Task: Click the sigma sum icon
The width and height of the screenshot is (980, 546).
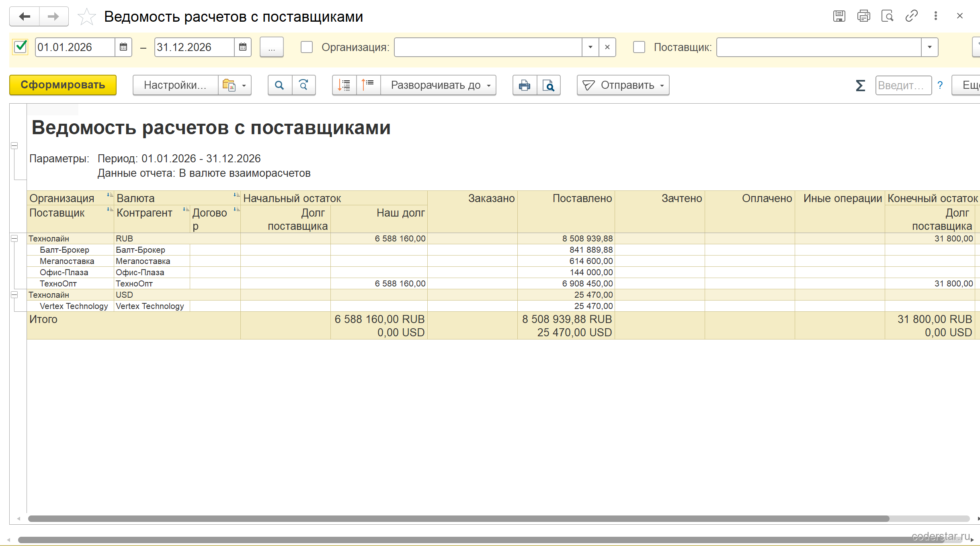Action: pyautogui.click(x=860, y=85)
